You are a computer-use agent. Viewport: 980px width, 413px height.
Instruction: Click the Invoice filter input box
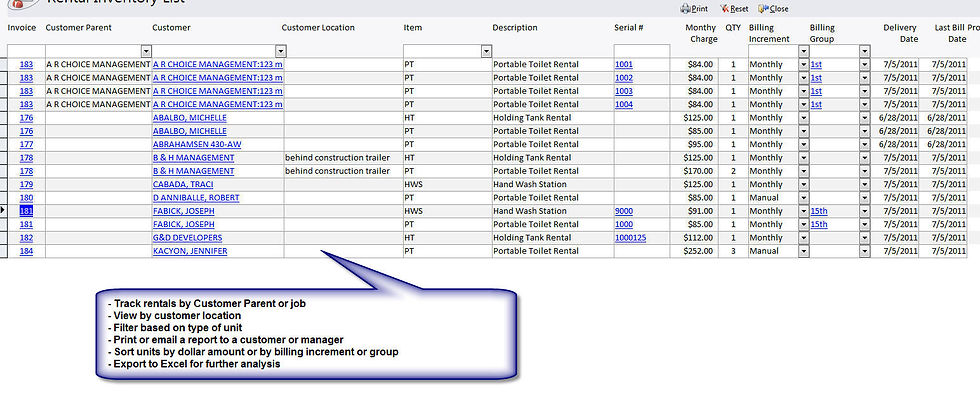point(26,51)
